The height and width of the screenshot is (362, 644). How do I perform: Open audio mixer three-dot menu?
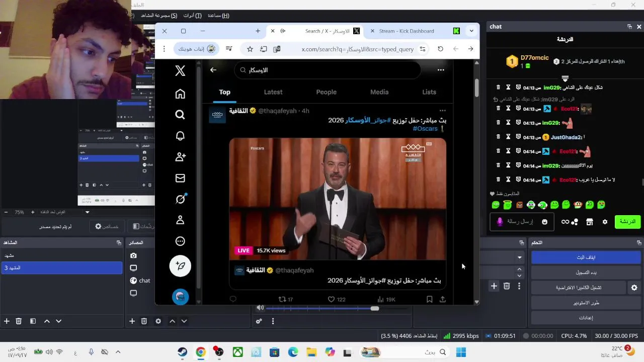click(273, 321)
